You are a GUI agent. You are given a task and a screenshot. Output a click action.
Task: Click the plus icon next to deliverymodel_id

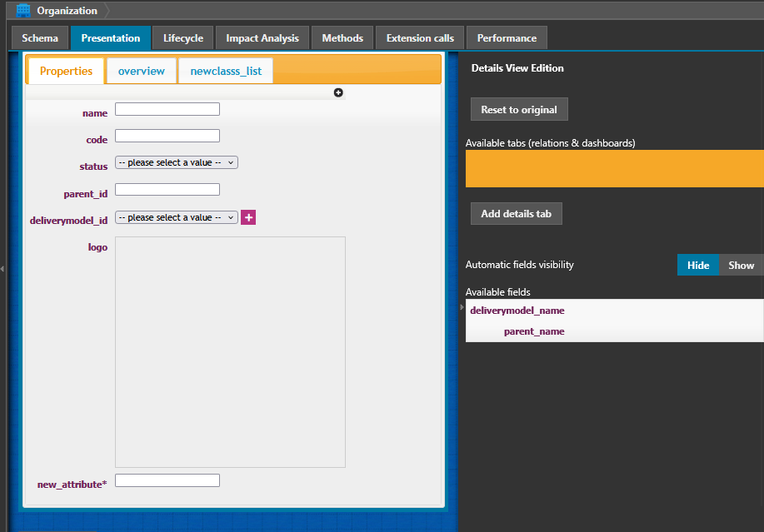pos(248,217)
